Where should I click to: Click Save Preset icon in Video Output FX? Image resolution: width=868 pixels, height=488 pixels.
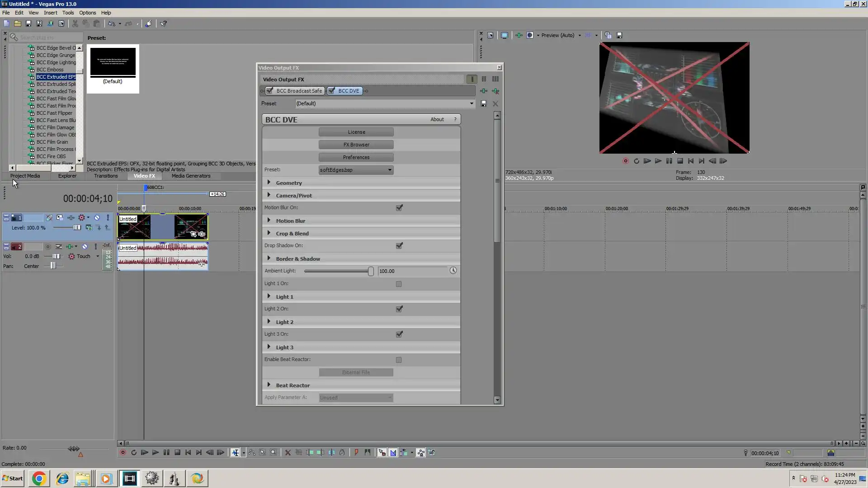[484, 103]
